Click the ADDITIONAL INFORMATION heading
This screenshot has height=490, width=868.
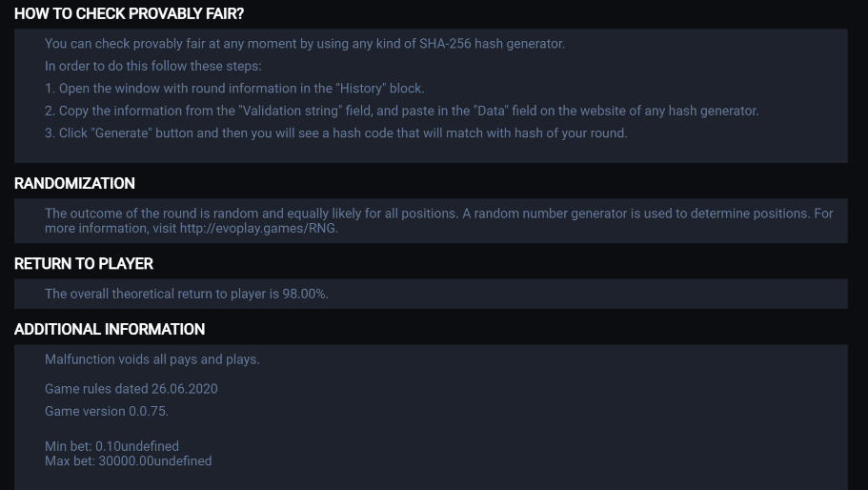[110, 329]
